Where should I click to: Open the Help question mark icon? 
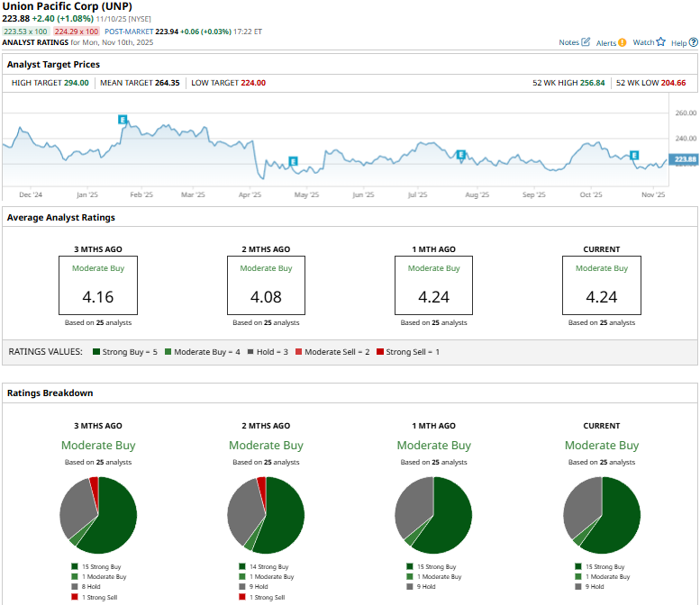pyautogui.click(x=692, y=42)
